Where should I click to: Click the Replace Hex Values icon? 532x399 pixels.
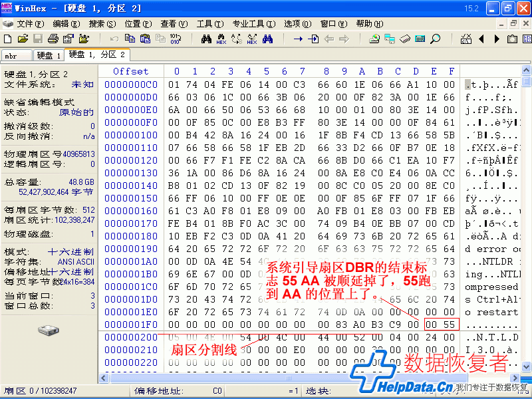pyautogui.click(x=252, y=39)
